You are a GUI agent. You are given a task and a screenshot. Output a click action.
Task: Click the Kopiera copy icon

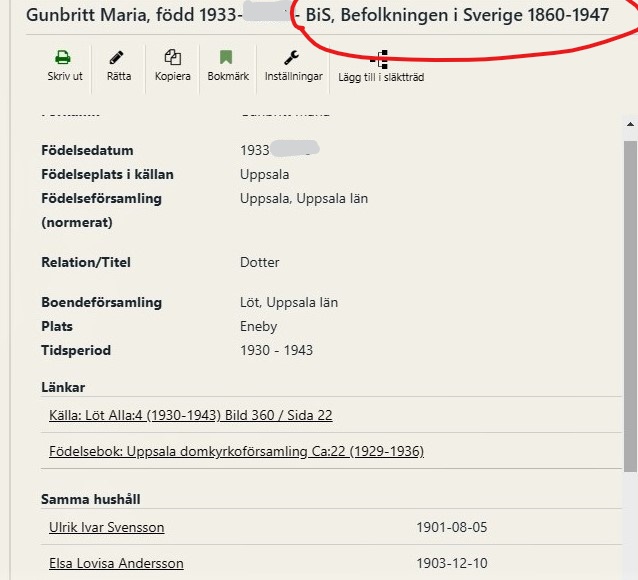click(172, 59)
